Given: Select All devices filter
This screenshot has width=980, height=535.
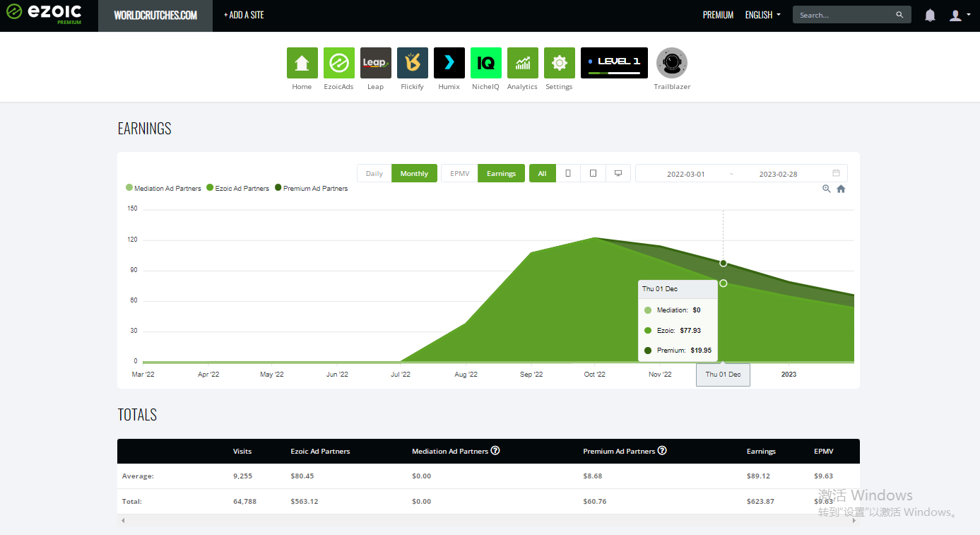Looking at the screenshot, I should coord(542,173).
